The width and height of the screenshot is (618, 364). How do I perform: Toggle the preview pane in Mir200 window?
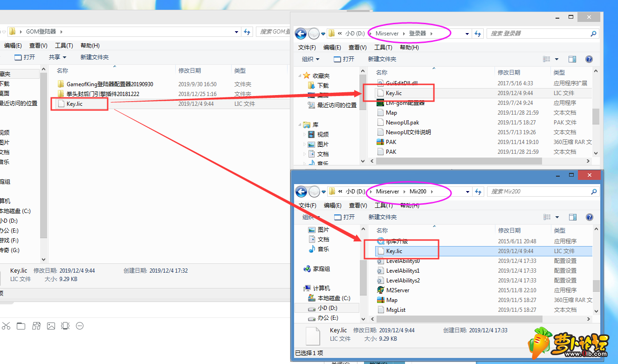(572, 217)
